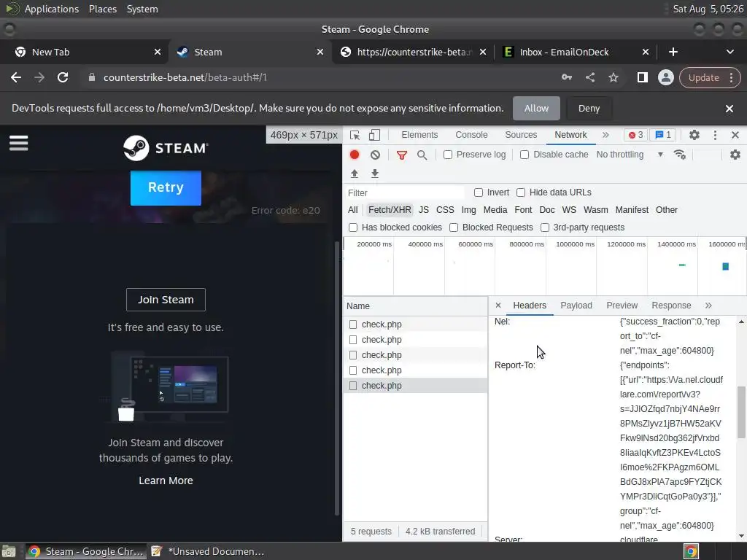Toggle the network filter funnel icon

(x=402, y=155)
